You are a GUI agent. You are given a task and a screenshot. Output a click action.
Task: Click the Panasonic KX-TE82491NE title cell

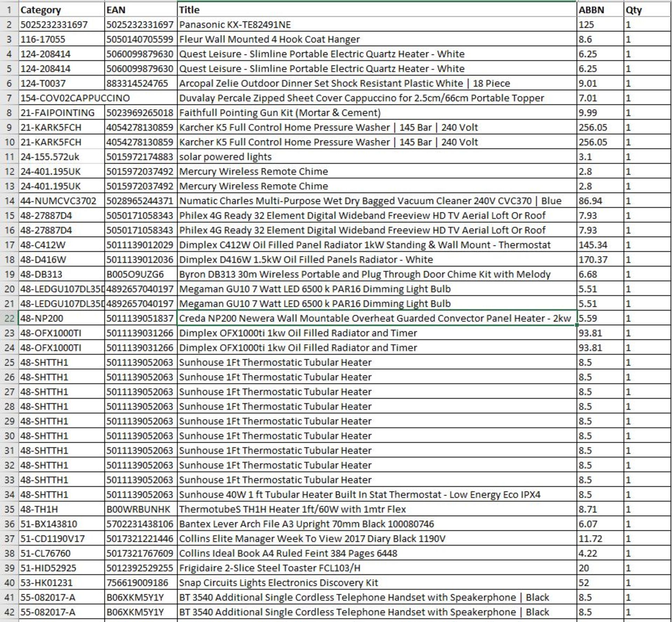pyautogui.click(x=377, y=25)
